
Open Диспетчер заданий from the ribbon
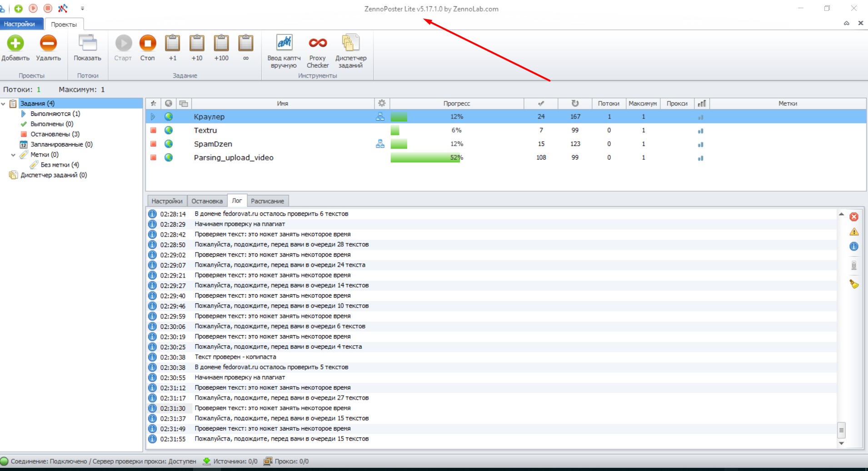point(351,51)
